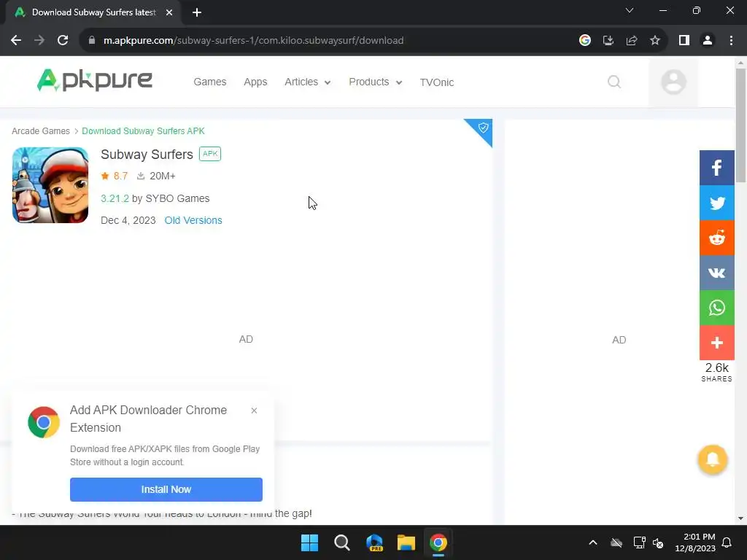Click the page vertical scrollbar thumb

tap(740, 125)
